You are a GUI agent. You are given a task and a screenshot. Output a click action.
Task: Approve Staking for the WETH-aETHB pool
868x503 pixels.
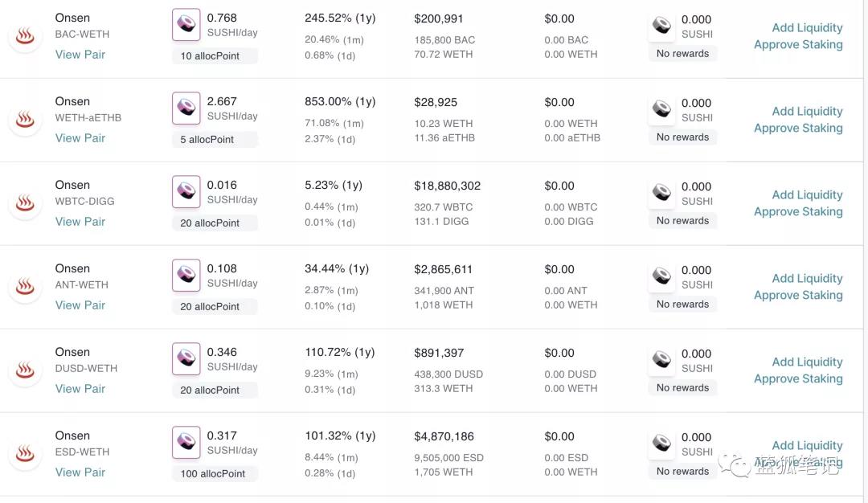click(798, 128)
